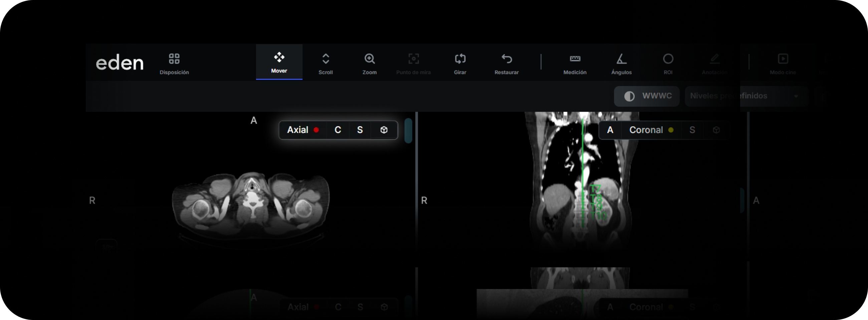Select the Coronal tab in the right viewport
868x320 pixels.
pos(651,130)
